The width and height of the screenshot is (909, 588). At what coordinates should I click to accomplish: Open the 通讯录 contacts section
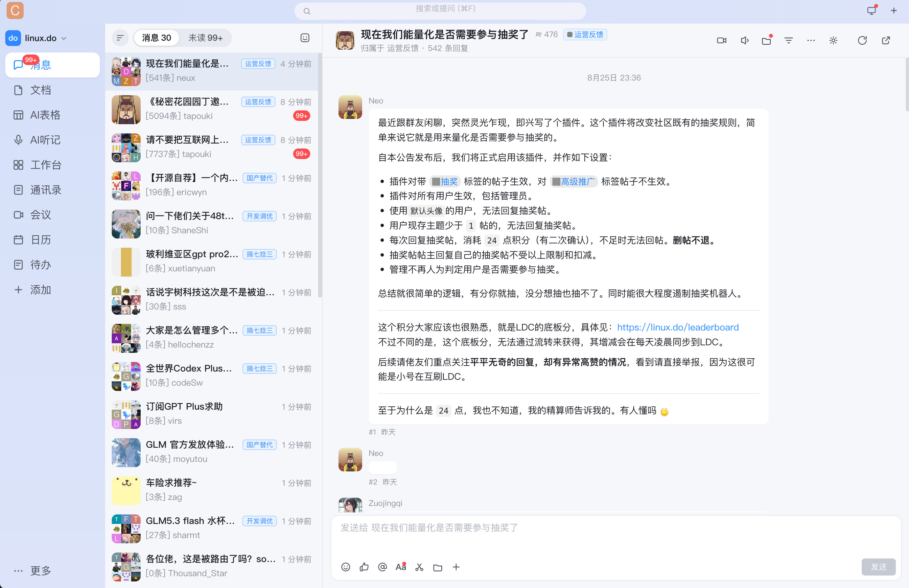point(52,190)
